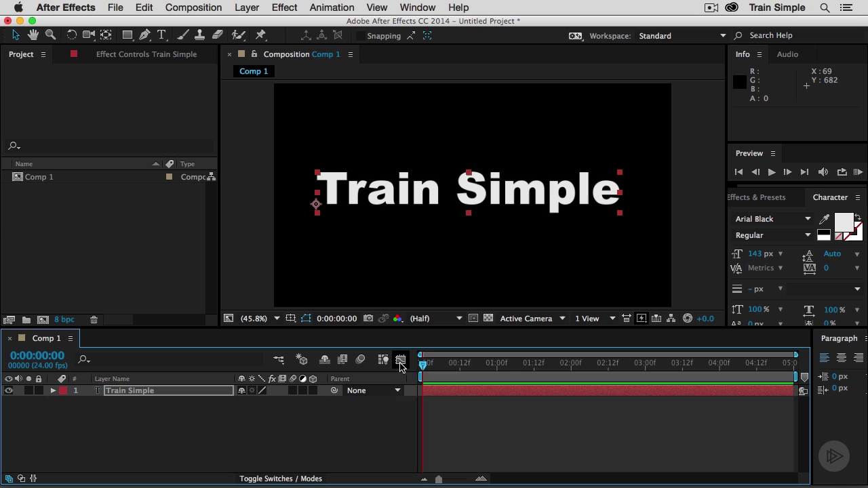868x488 pixels.
Task: Open the Workspace Standard dropdown
Action: point(682,36)
